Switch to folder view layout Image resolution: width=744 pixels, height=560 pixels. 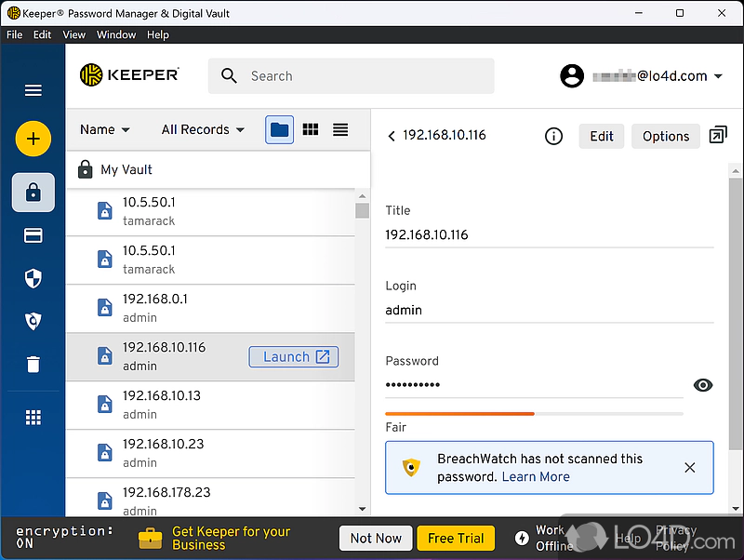point(280,129)
